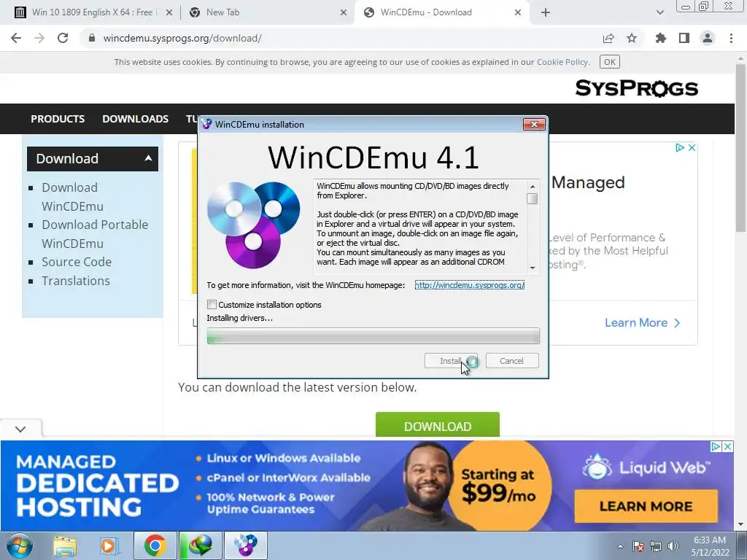
Task: Click LEARN MORE on Liquid Web banner
Action: click(646, 506)
